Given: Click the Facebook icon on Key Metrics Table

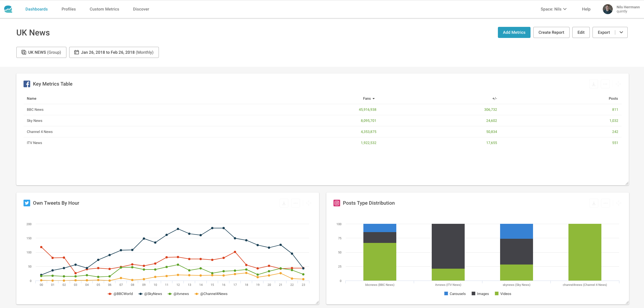Looking at the screenshot, I should (x=27, y=84).
